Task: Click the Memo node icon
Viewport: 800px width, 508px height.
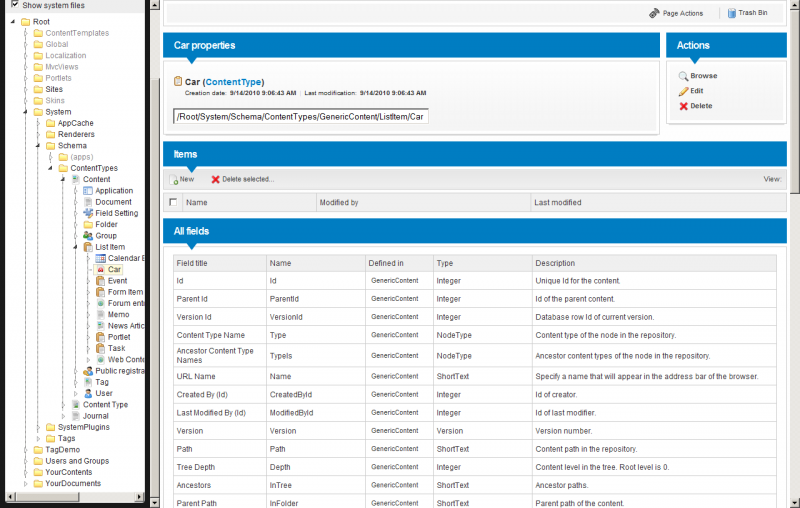Action: [101, 314]
